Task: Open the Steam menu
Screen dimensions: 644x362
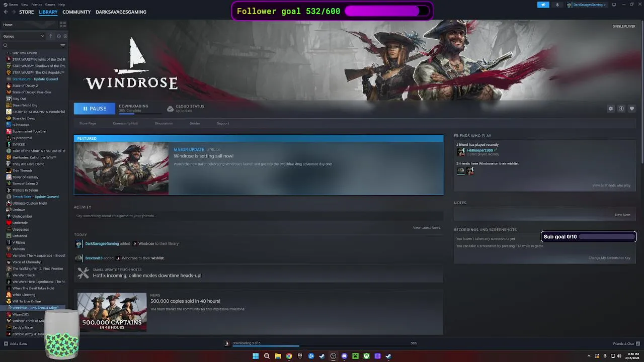Action: pyautogui.click(x=13, y=5)
